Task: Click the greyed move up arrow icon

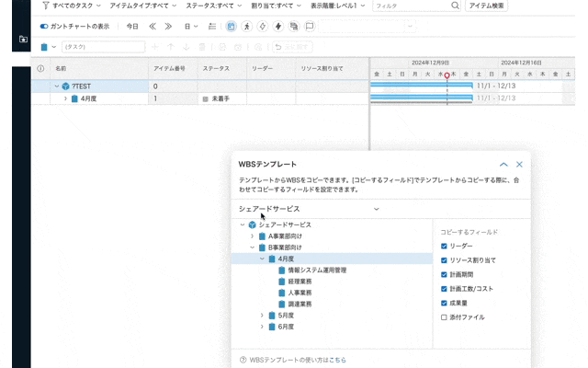Action: pos(171,47)
